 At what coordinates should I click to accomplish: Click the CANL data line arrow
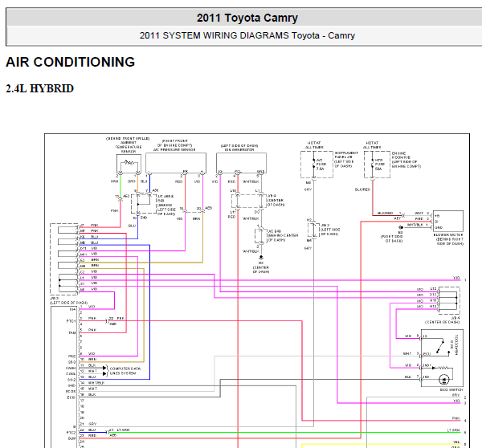(x=104, y=373)
